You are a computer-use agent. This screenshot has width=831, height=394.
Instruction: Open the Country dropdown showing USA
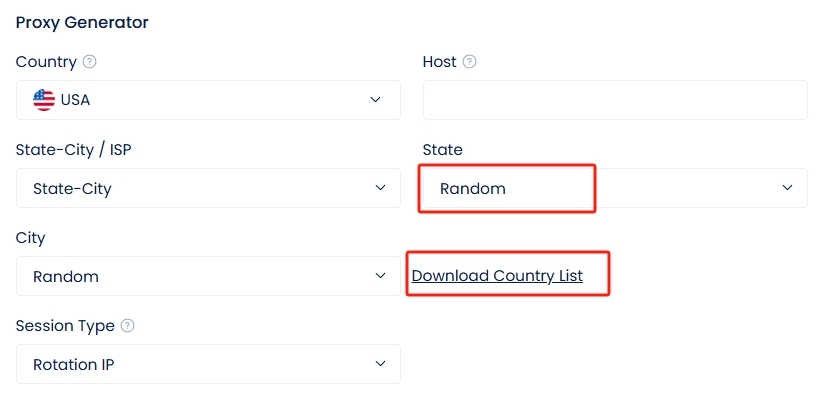click(208, 100)
